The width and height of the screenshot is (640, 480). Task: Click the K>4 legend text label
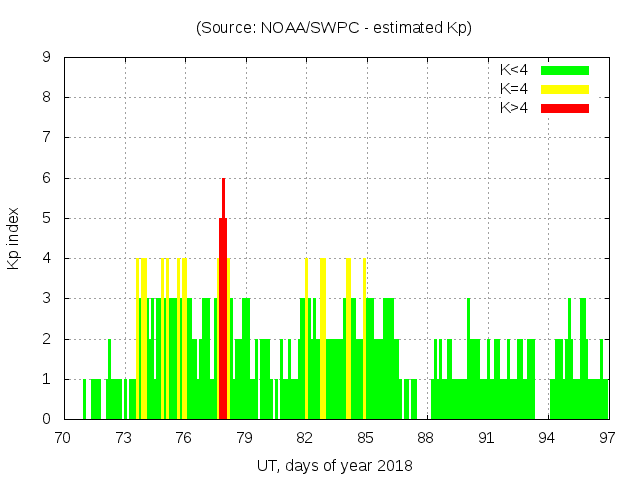[x=514, y=108]
